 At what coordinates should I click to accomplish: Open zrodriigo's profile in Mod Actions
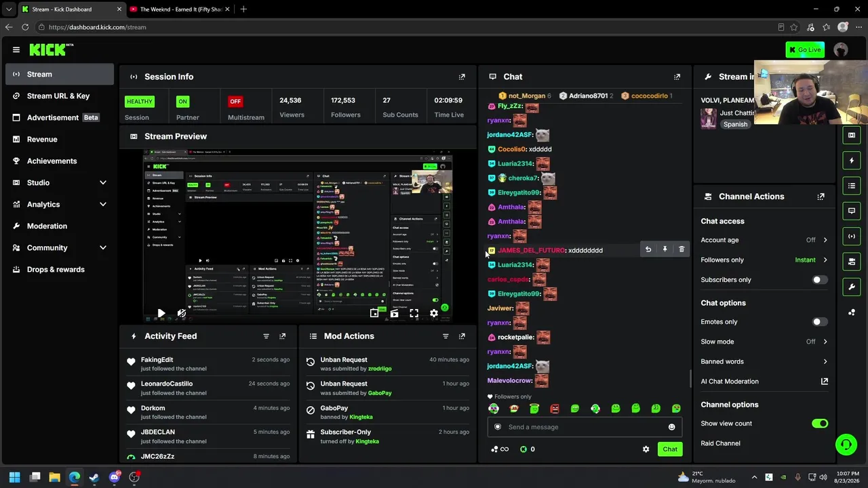(x=380, y=369)
